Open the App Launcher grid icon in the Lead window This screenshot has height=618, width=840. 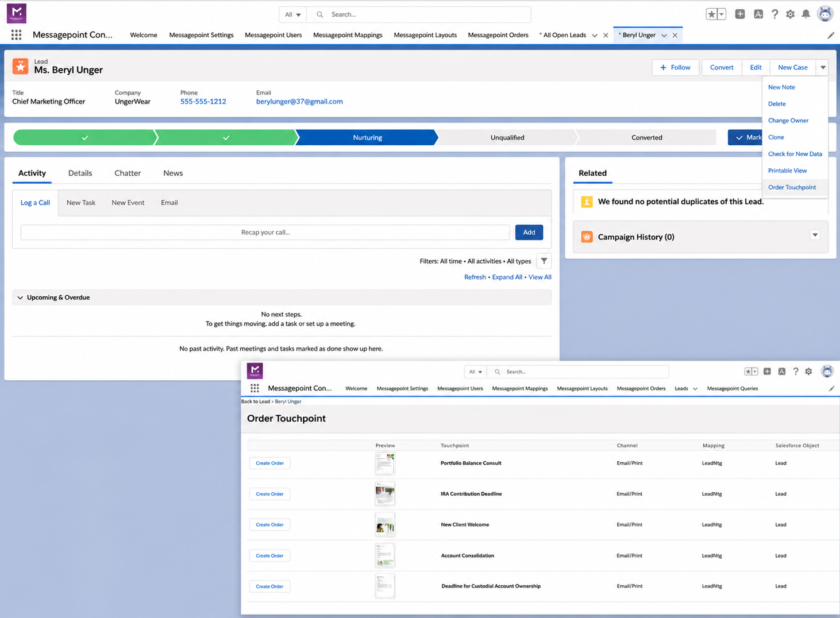(16, 35)
